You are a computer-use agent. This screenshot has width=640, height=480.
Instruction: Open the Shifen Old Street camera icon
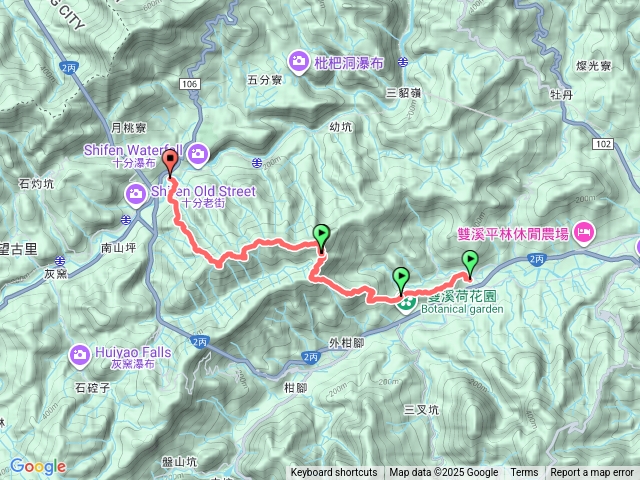(x=136, y=195)
